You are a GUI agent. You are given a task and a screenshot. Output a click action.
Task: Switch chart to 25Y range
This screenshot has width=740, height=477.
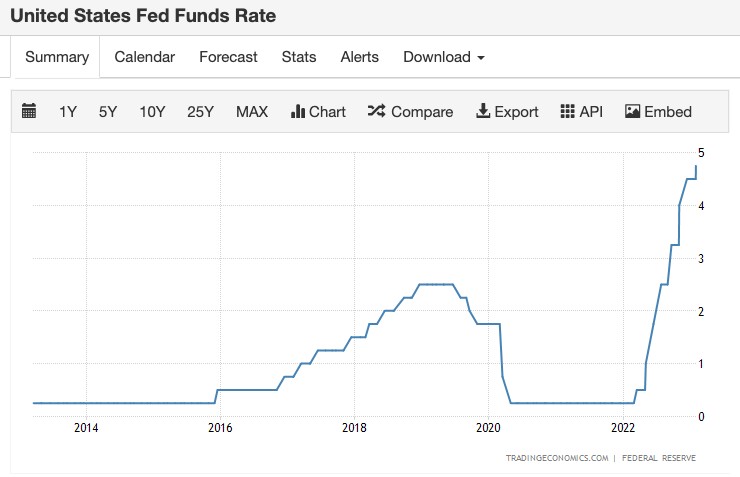200,112
